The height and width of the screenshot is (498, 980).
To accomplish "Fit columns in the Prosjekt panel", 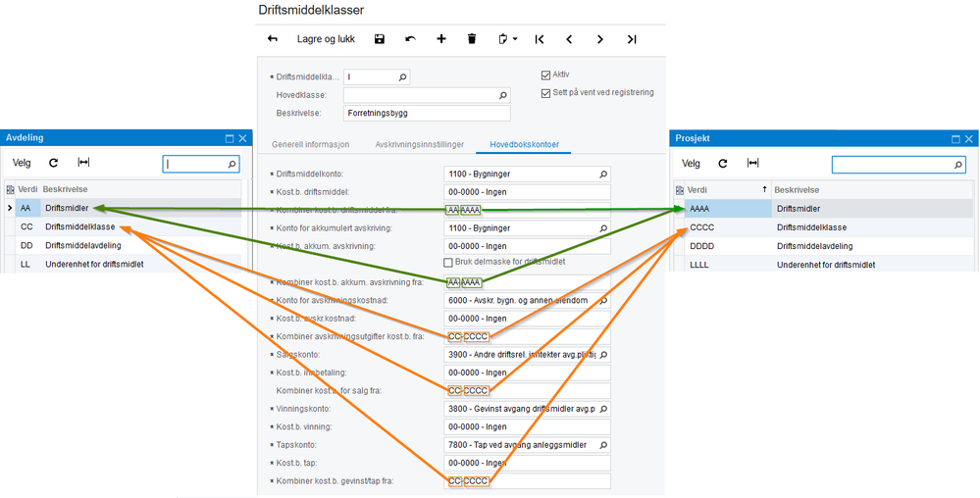I will (x=752, y=164).
